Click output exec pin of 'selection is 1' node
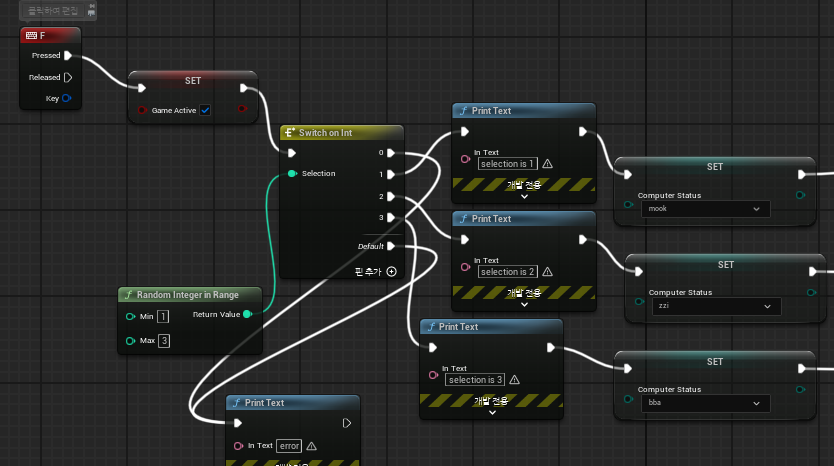Screen dimensions: 834x466 582,132
